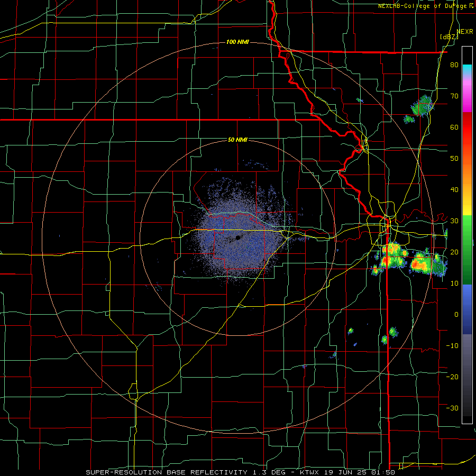Click the 50 NMI range ring label

[x=237, y=140]
